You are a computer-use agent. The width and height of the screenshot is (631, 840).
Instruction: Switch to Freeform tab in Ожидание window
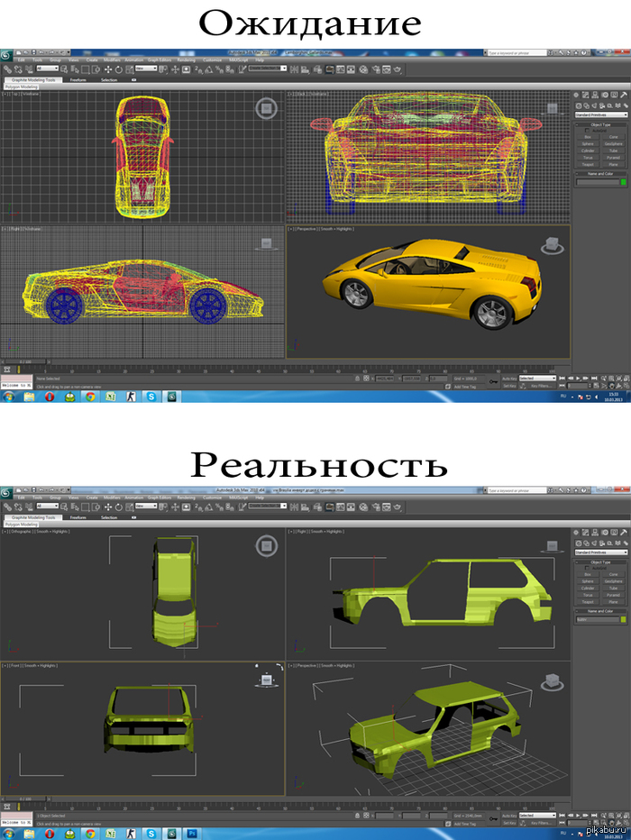click(78, 80)
